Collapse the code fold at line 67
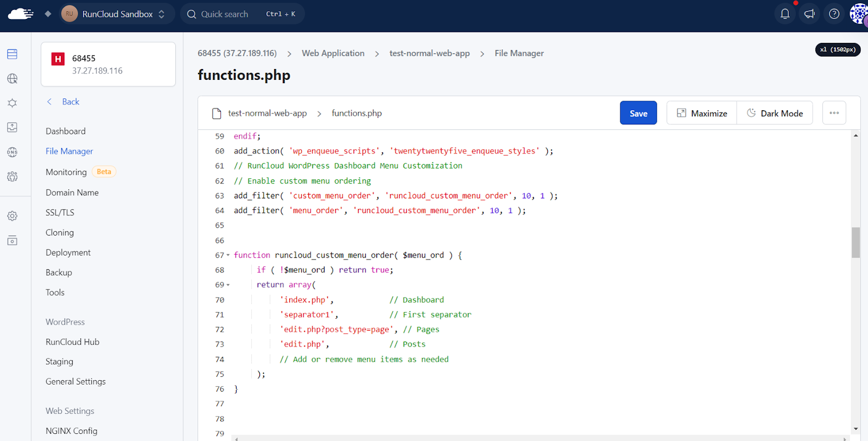Screen dimensions: 868x441 click(228, 255)
